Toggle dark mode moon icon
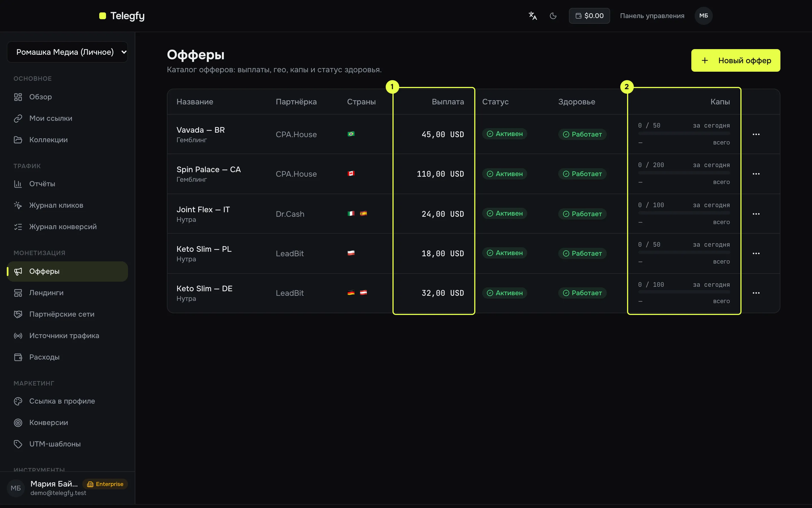This screenshot has width=812, height=508. (553, 16)
